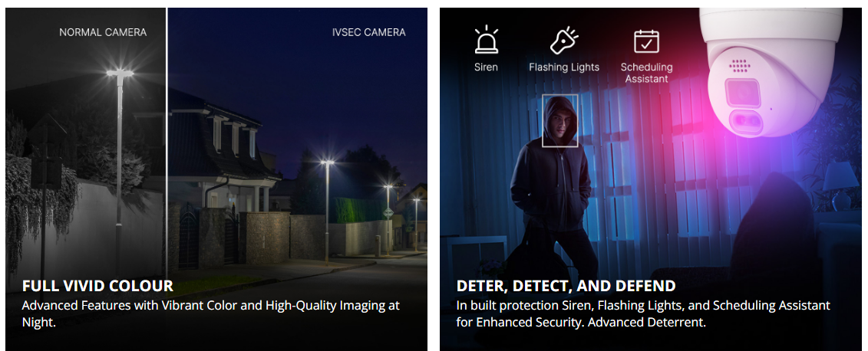The height and width of the screenshot is (351, 868).
Task: Click the in built protection Siren description
Action: point(643,313)
